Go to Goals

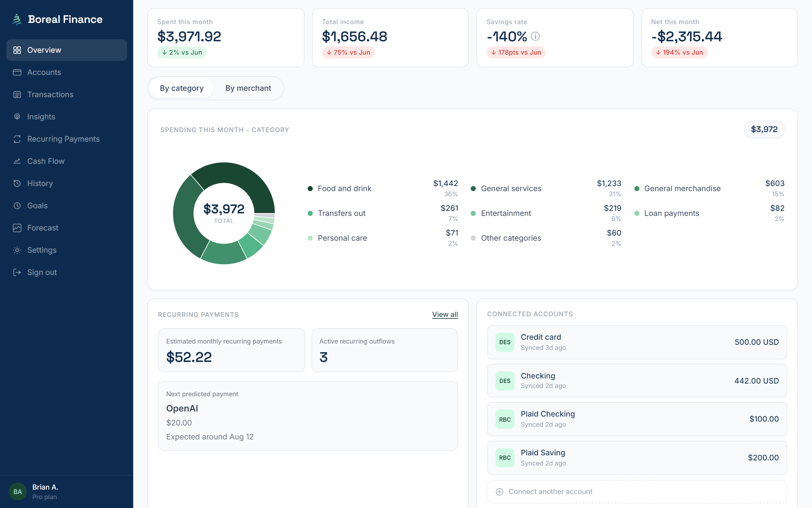[66, 205]
